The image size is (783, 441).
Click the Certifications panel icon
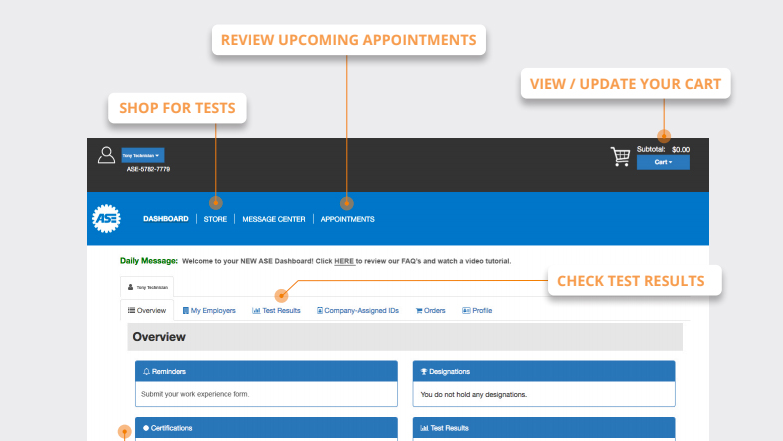click(146, 428)
